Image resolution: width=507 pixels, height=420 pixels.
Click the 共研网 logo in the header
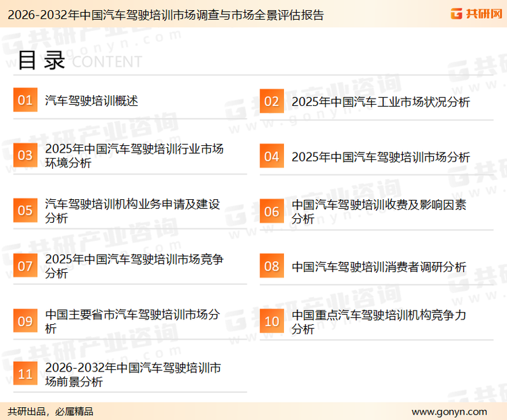pos(477,14)
